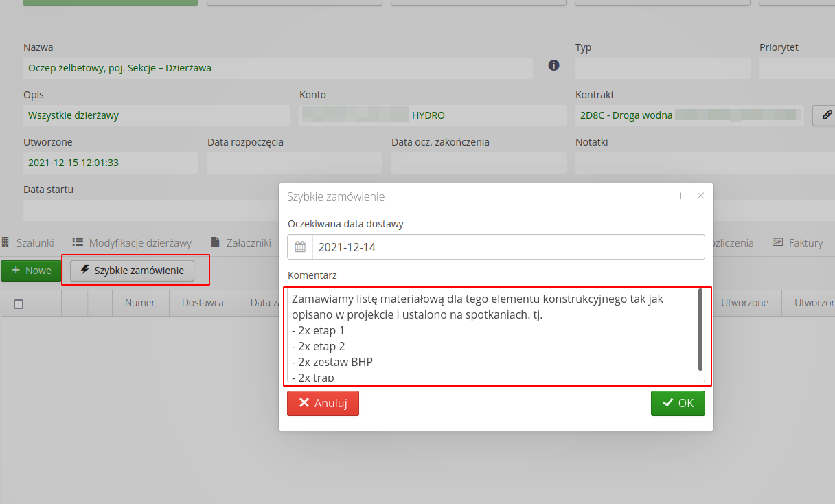Close the Szybkie zamówienie dialog
Screen dimensions: 835x504
(700, 196)
